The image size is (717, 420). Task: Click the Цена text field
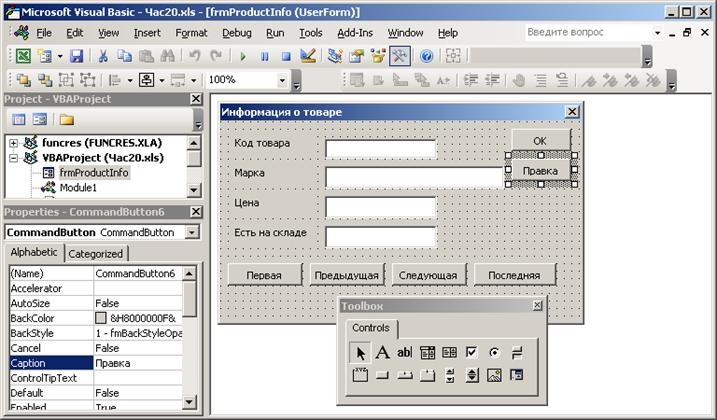pyautogui.click(x=380, y=207)
